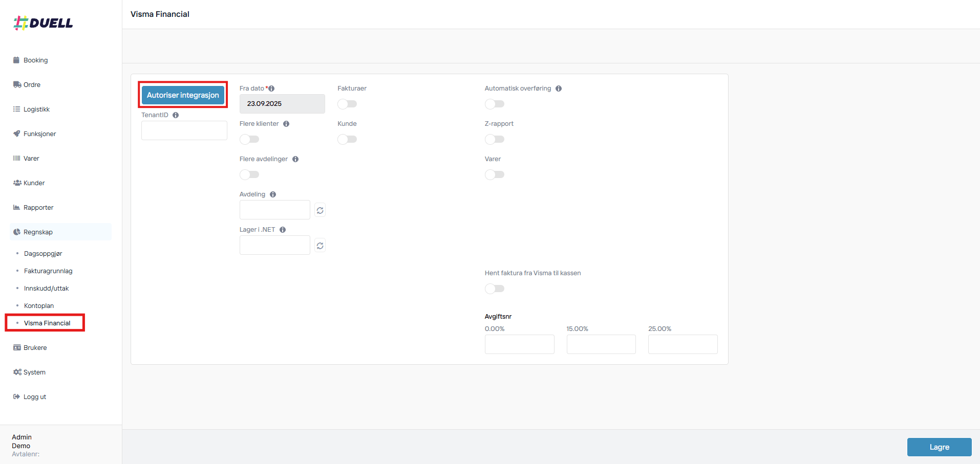Viewport: 980px width, 464px height.
Task: Click the info icon beside Flere klienter
Action: 286,124
